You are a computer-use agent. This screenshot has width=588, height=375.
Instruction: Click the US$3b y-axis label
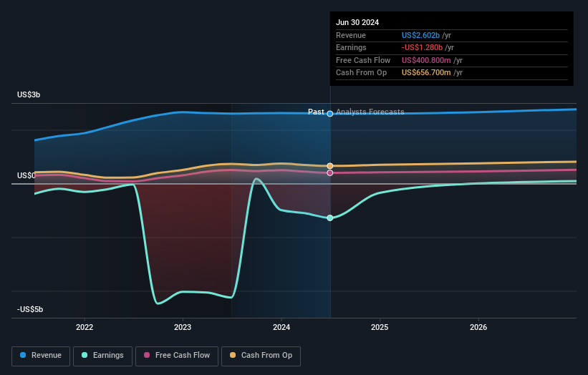pos(29,94)
